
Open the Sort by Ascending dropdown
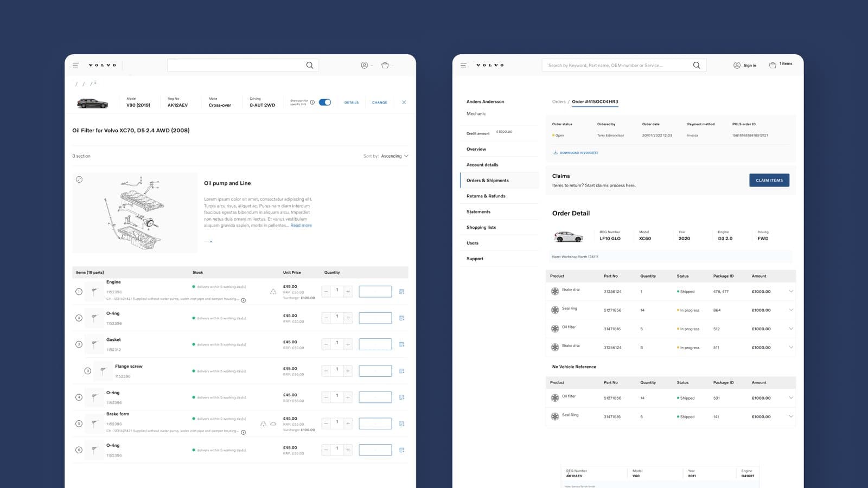386,156
